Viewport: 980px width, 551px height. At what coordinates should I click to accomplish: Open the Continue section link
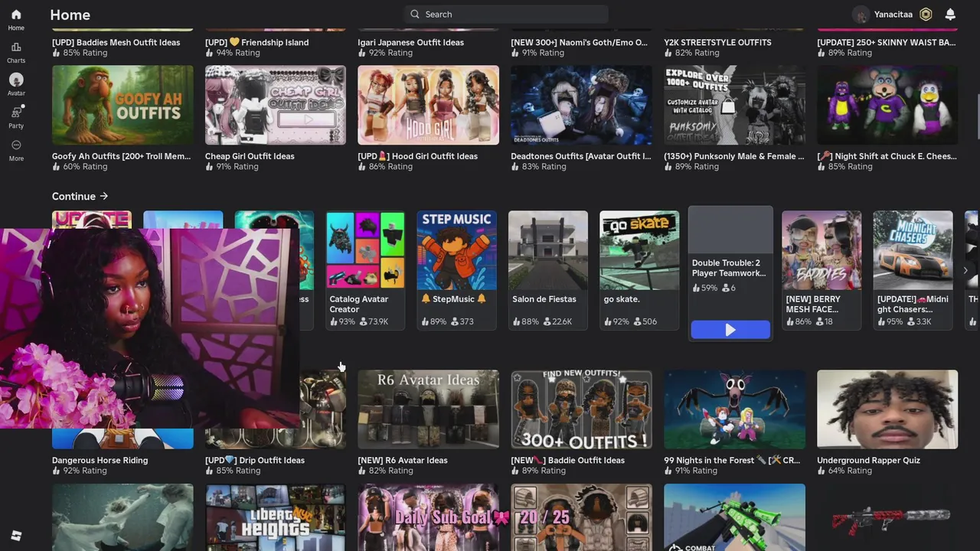click(80, 196)
